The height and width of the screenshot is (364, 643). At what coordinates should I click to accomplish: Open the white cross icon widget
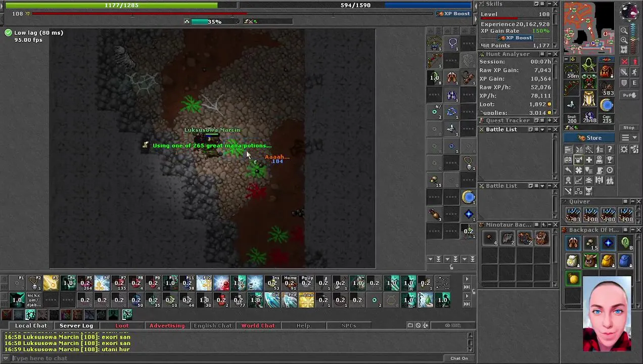pos(589,160)
